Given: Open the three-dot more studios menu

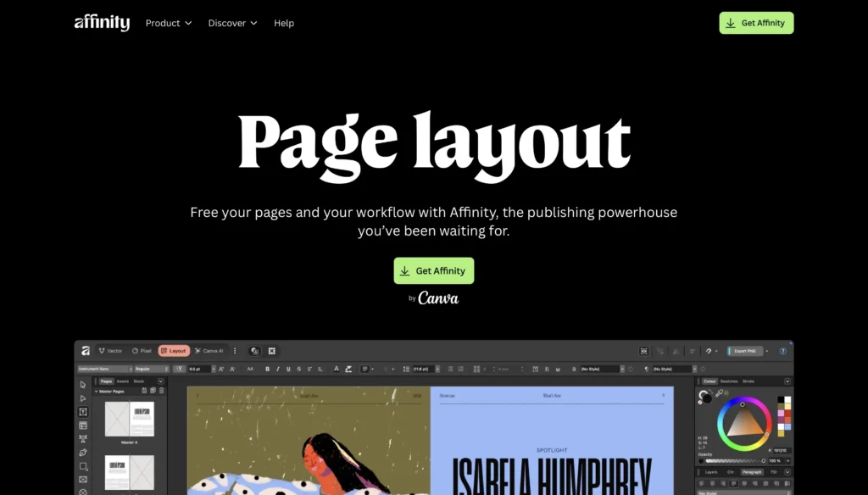Looking at the screenshot, I should (x=235, y=351).
